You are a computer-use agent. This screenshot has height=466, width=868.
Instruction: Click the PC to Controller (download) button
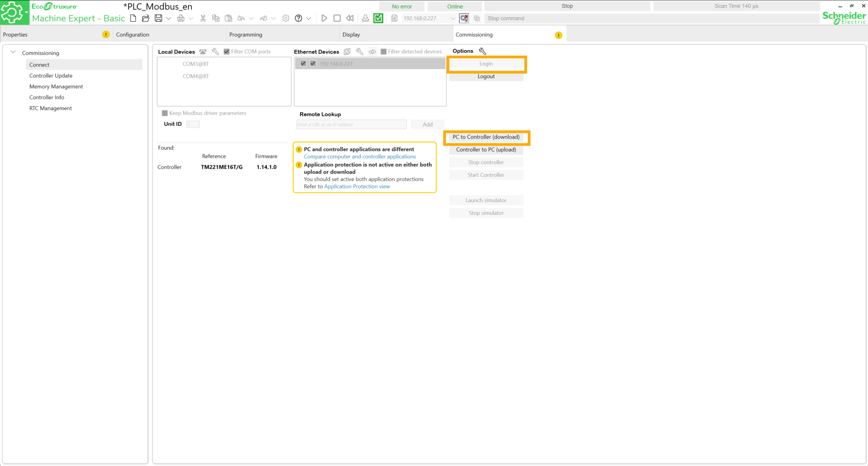pyautogui.click(x=486, y=137)
